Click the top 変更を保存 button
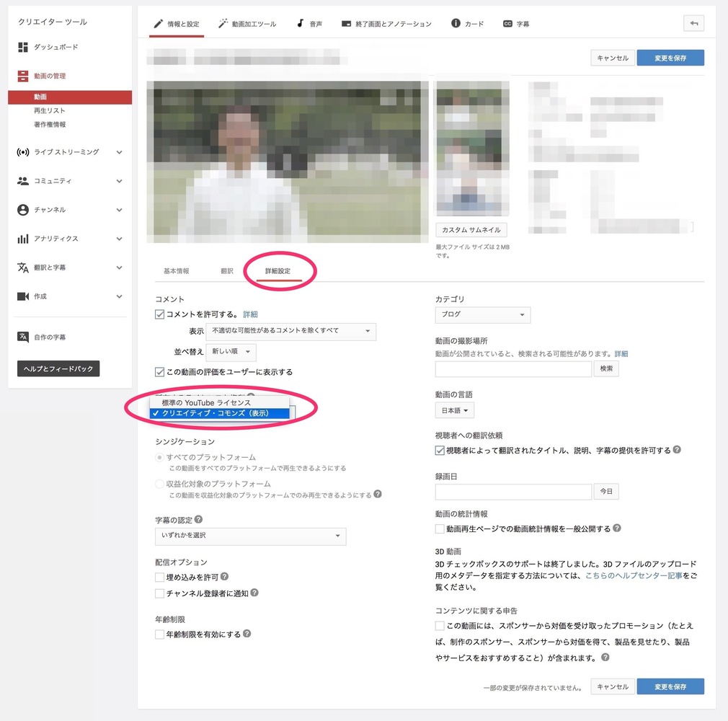Screen dimensions: 728x721 (x=670, y=58)
